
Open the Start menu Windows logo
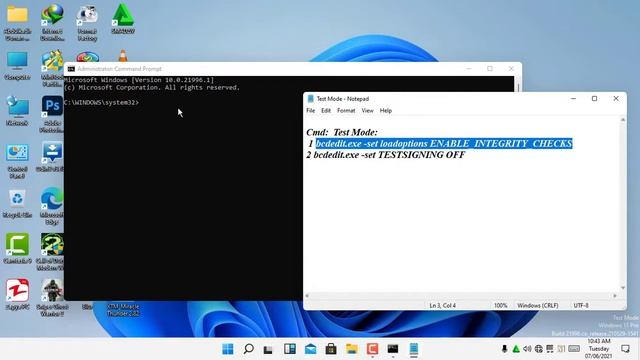tap(228, 349)
